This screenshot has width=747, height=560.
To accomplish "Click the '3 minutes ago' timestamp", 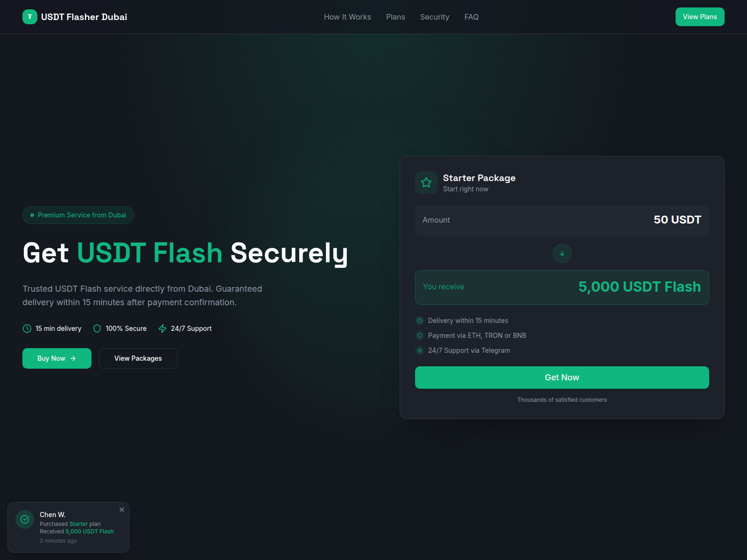I will [x=58, y=541].
